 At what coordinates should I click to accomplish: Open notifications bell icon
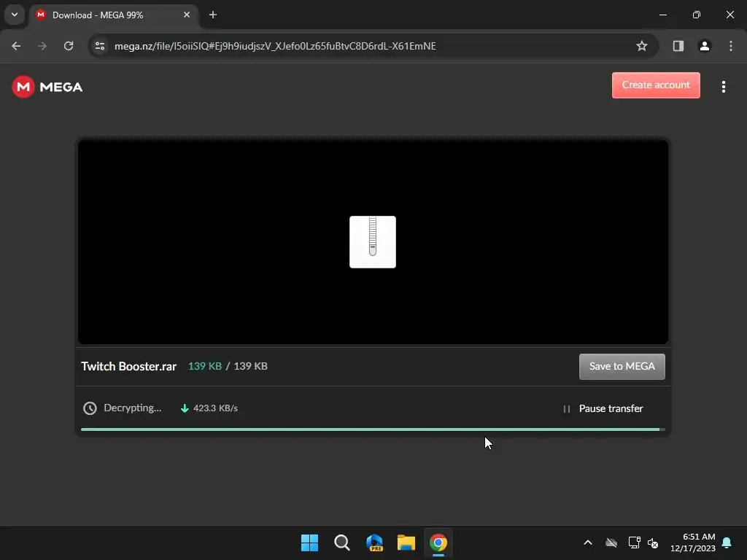tap(727, 542)
